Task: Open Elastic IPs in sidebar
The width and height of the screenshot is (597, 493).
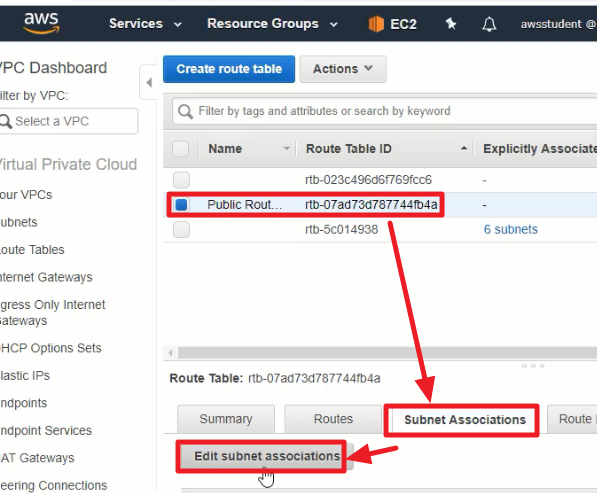Action: click(24, 376)
